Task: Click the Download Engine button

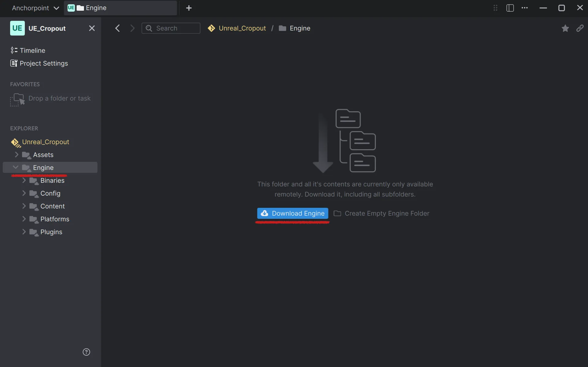Action: coord(292,213)
